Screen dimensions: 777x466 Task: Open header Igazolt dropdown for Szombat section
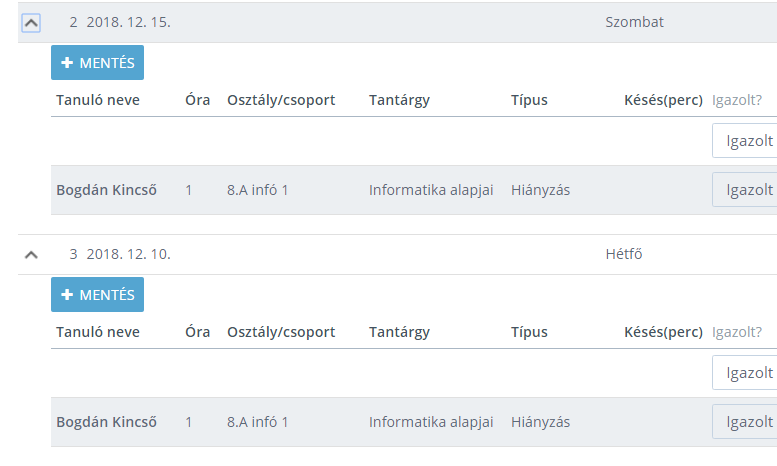coord(745,141)
